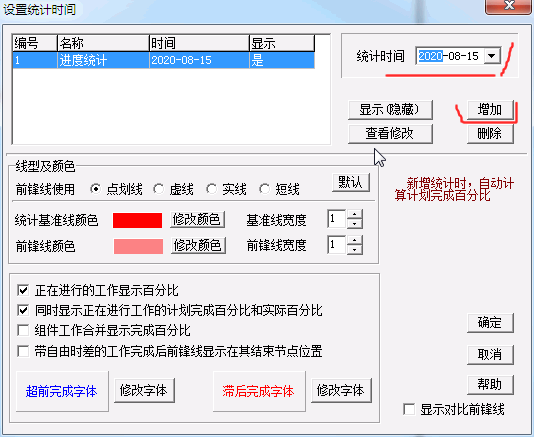Decrease 前锋线宽度 with the down stepper arrow
The width and height of the screenshot is (534, 437).
click(355, 250)
